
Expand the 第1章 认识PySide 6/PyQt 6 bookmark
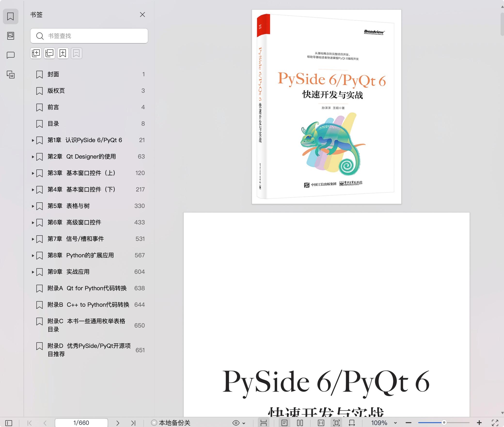pos(33,140)
